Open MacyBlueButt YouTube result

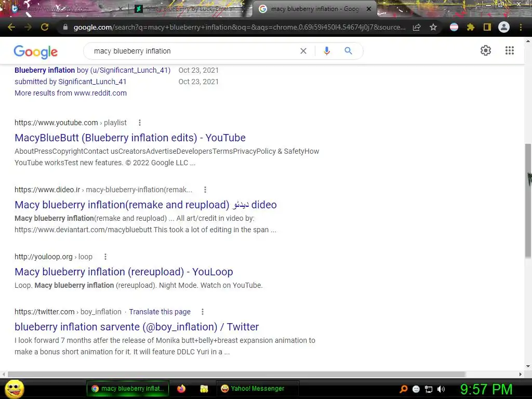coord(130,138)
